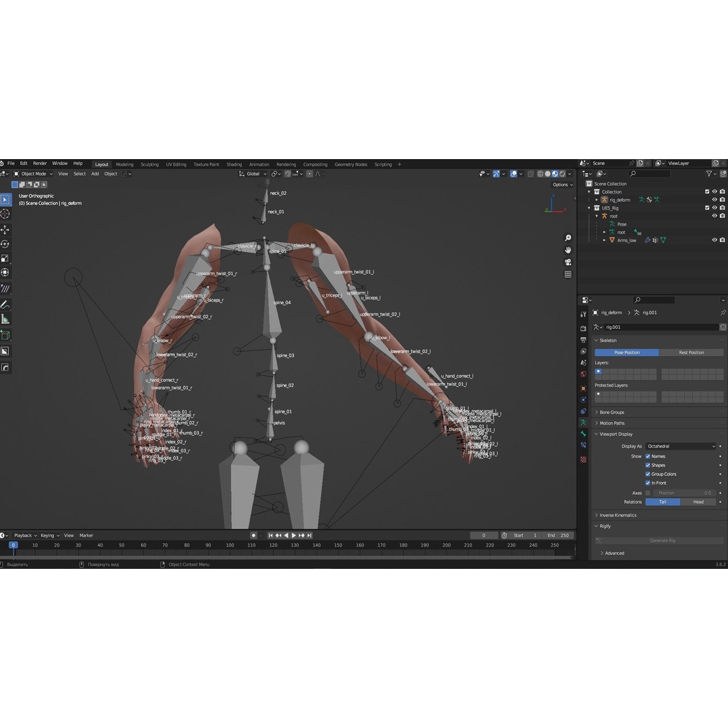
Task: Open the Render menu
Action: (x=39, y=163)
